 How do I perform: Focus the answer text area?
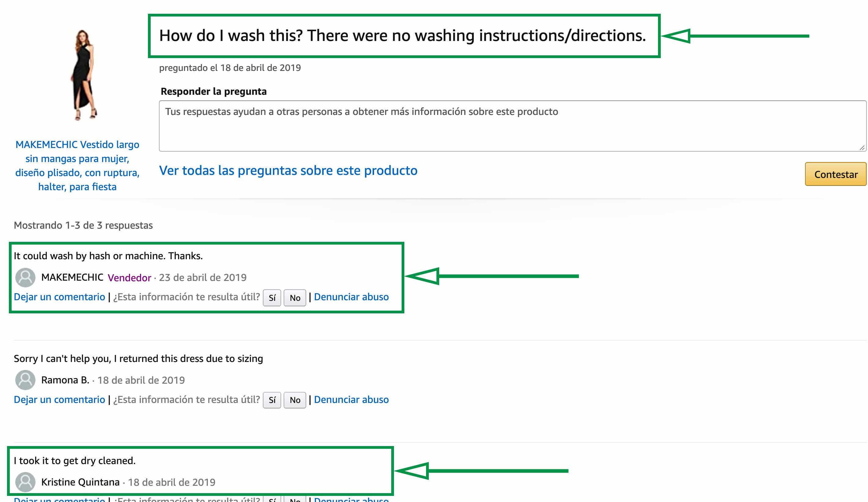[513, 126]
